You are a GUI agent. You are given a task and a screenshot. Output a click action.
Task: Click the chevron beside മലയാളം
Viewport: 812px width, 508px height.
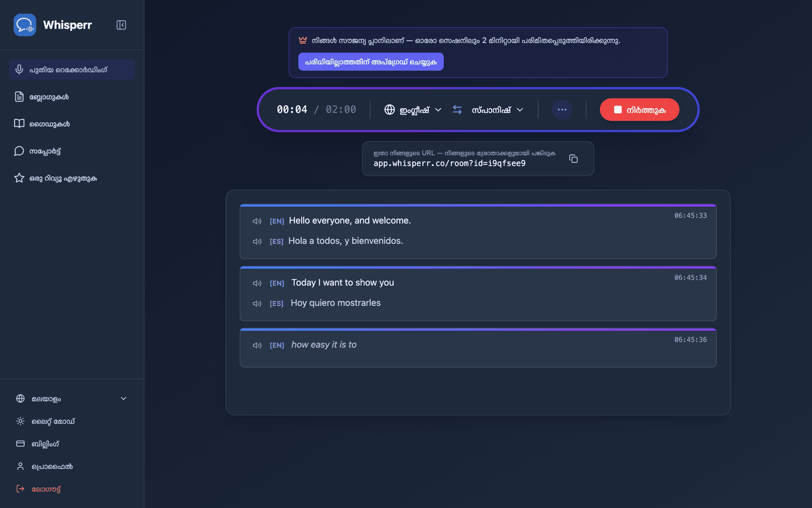(123, 399)
